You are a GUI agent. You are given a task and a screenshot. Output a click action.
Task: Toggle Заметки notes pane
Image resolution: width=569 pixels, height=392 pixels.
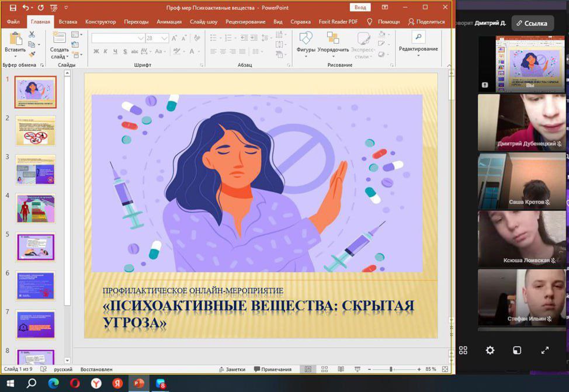(x=233, y=369)
